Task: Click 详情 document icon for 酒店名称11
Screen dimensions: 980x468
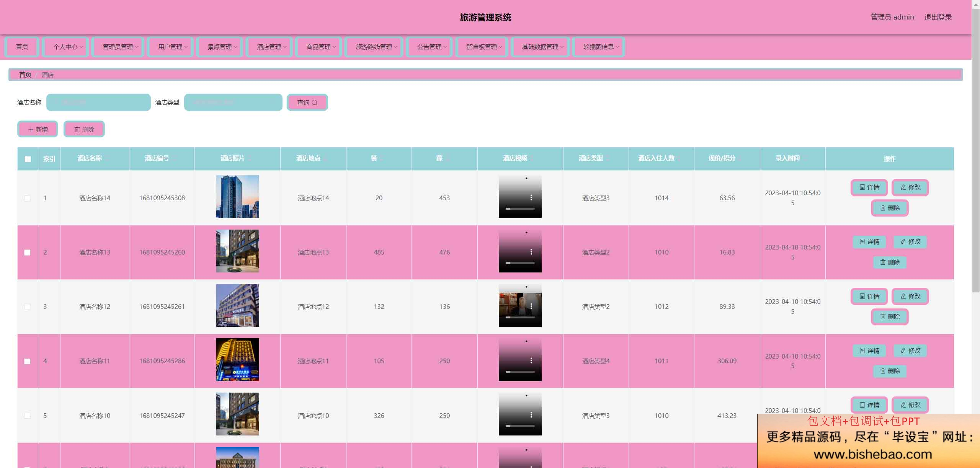Action: click(x=862, y=351)
